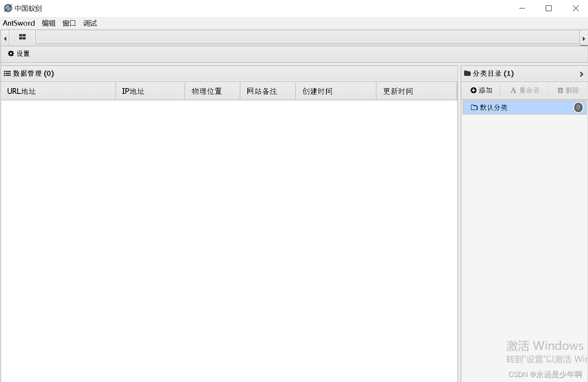Open the 设置 settings button

click(x=19, y=54)
